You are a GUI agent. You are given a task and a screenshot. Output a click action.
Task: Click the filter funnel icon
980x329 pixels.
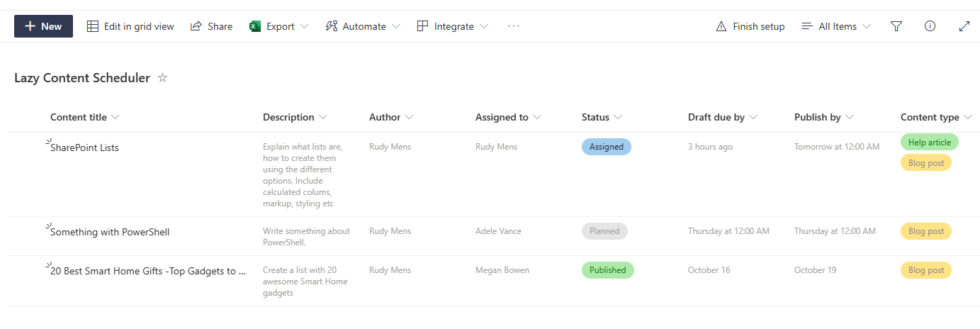pyautogui.click(x=896, y=26)
